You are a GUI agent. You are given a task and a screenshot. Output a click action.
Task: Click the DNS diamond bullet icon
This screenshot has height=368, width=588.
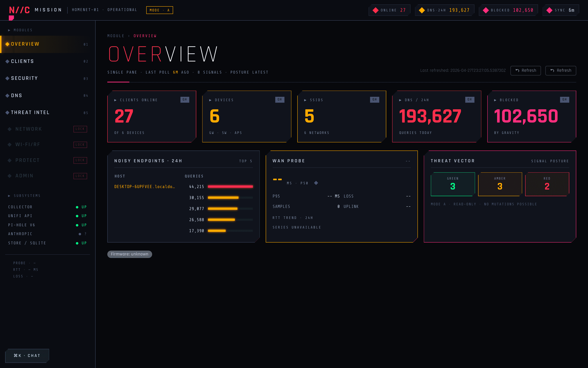tap(7, 96)
